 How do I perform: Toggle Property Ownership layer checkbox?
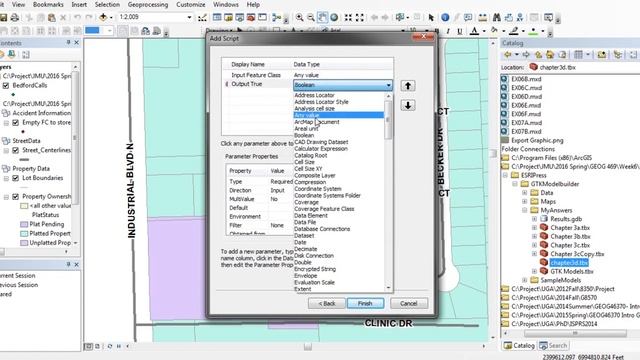pos(16,197)
